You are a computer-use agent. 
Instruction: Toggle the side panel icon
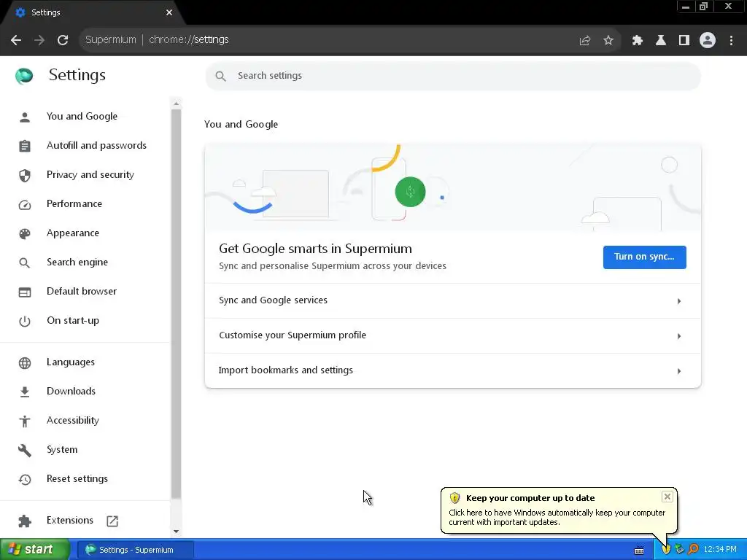click(x=684, y=41)
